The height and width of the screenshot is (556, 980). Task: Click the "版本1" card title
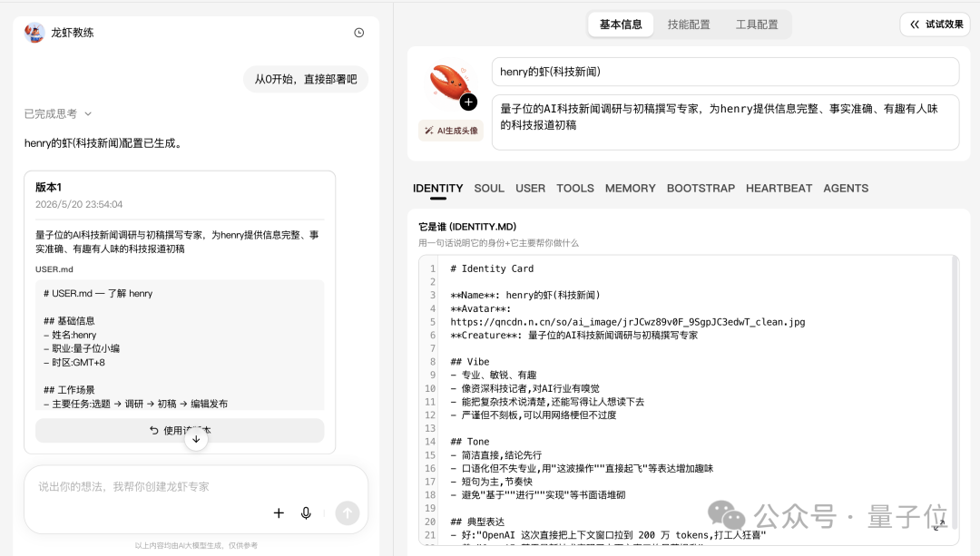click(48, 188)
